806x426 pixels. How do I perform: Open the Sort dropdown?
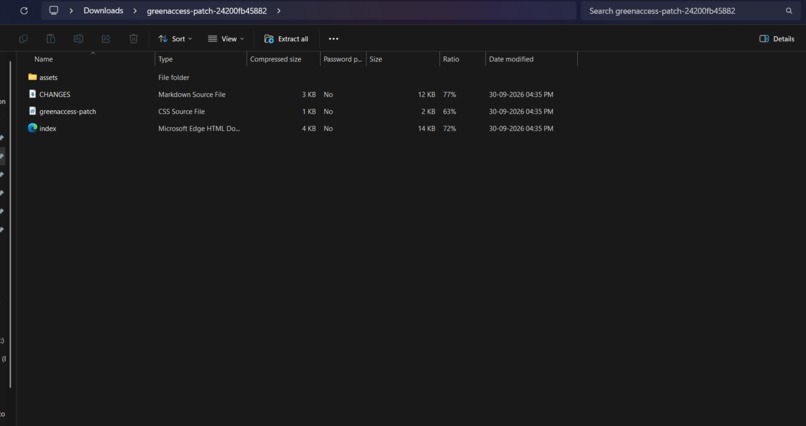tap(175, 39)
